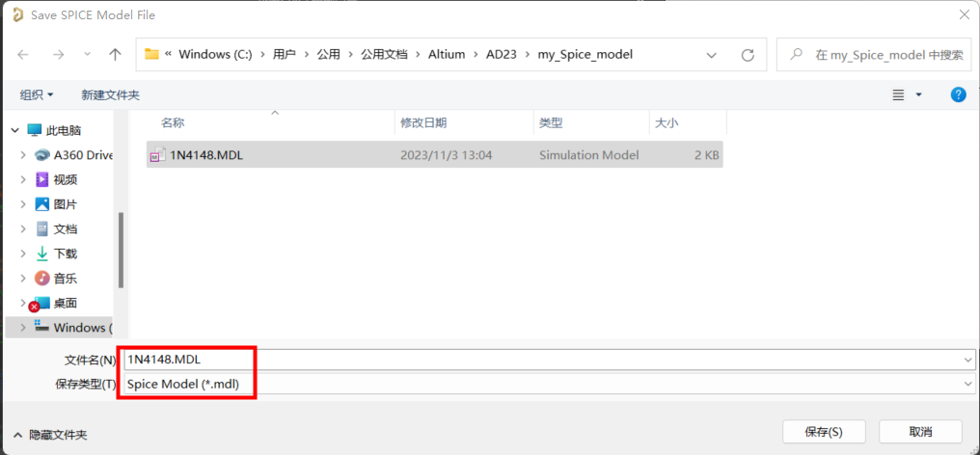Select the 下载 downloads folder icon
980x455 pixels.
(x=42, y=254)
